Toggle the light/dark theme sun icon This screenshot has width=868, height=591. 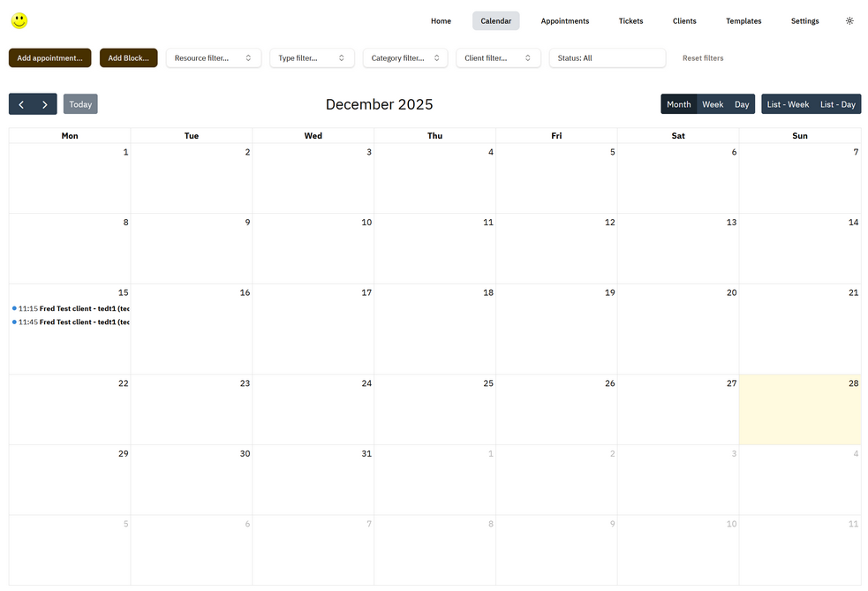(849, 21)
